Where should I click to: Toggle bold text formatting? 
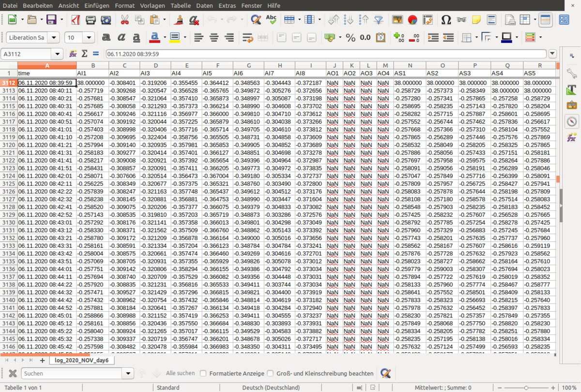106,37
